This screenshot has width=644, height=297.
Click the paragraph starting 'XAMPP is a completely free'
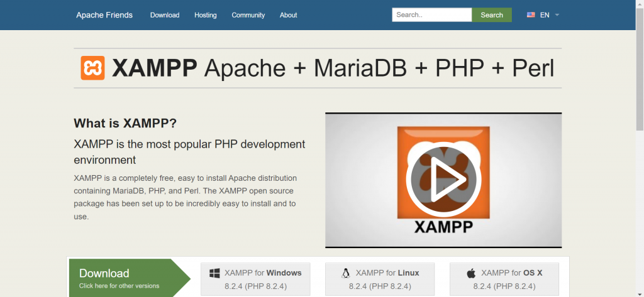[186, 197]
